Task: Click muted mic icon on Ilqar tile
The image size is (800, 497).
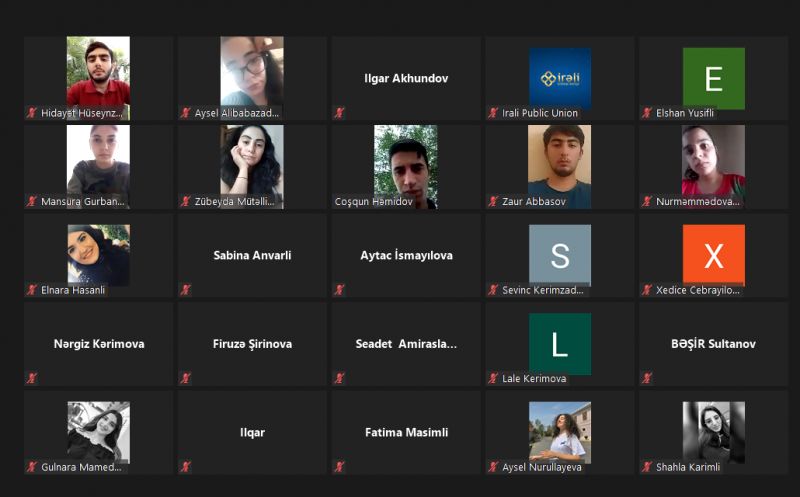Action: [x=186, y=466]
